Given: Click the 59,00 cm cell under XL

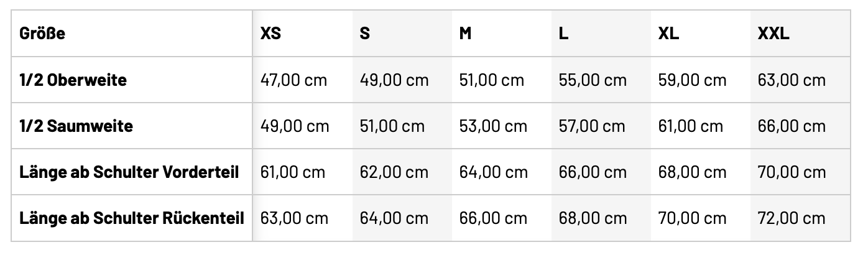Looking at the screenshot, I should (692, 80).
